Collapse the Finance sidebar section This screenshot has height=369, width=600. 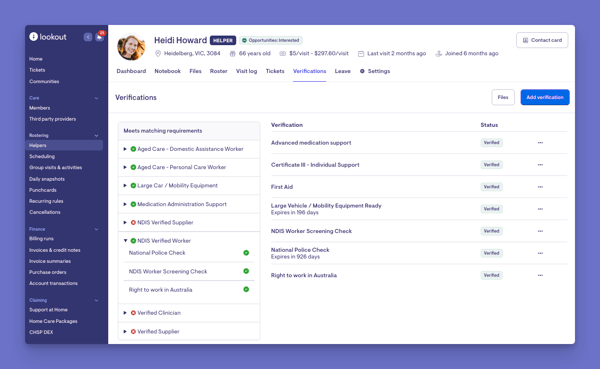click(96, 229)
